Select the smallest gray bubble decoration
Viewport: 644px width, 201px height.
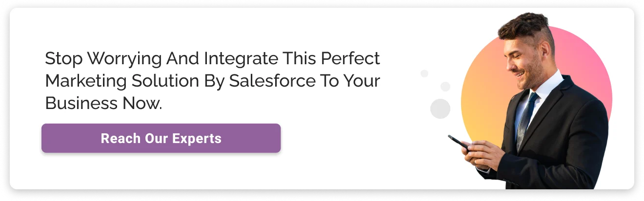click(x=424, y=73)
